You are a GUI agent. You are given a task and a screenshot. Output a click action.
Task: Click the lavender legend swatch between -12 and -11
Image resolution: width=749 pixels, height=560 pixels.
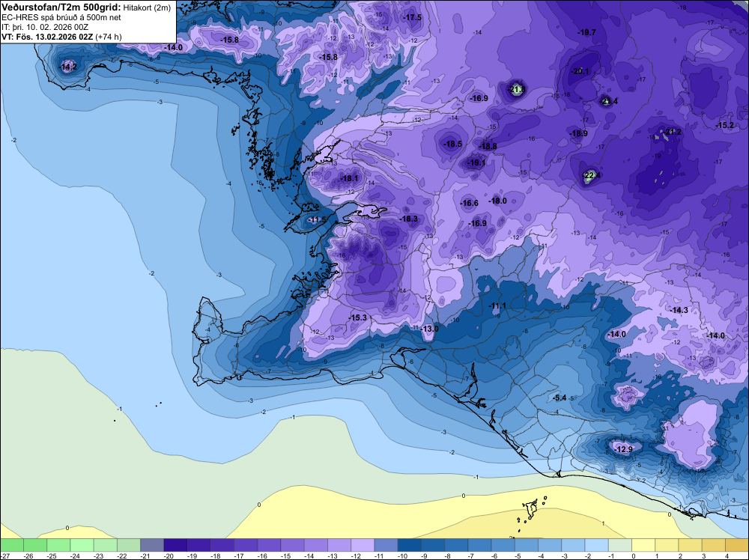coord(363,545)
